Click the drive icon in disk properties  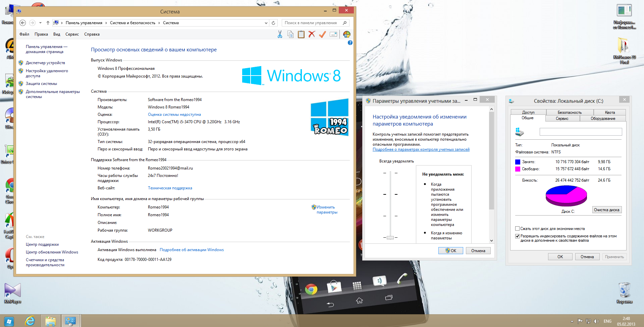click(519, 132)
